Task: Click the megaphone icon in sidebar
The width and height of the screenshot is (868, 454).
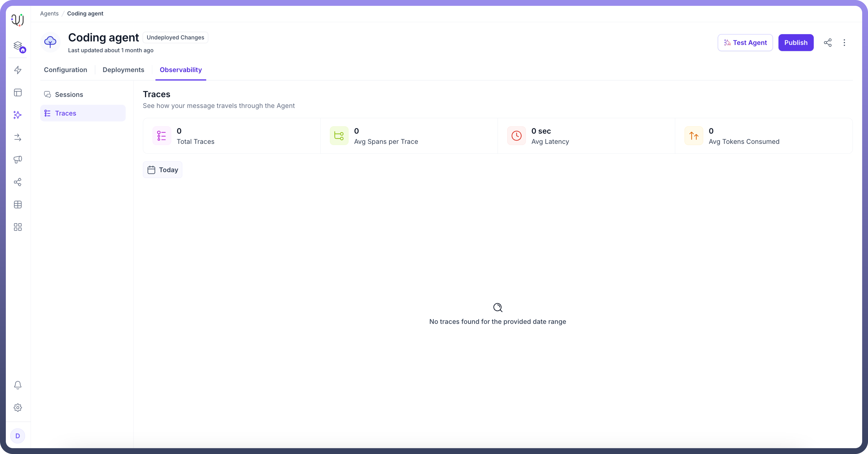Action: point(18,159)
